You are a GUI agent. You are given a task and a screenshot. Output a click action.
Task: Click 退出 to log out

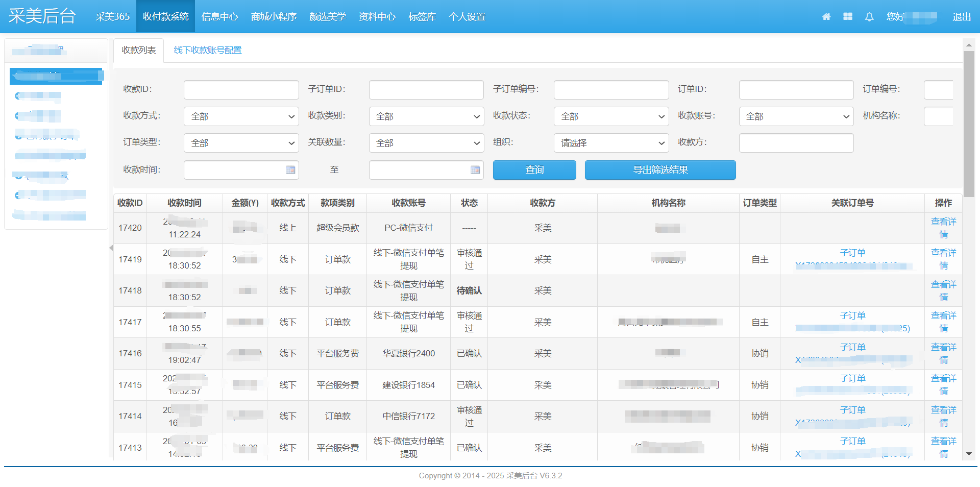[962, 17]
